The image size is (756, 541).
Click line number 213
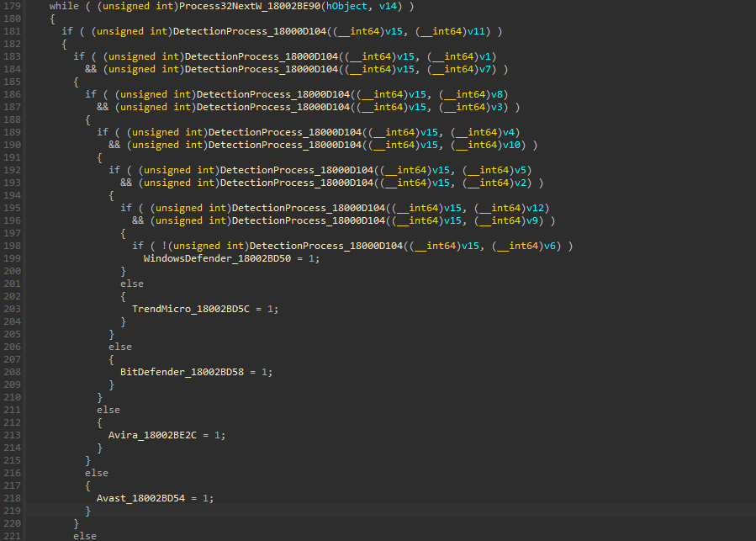13,435
